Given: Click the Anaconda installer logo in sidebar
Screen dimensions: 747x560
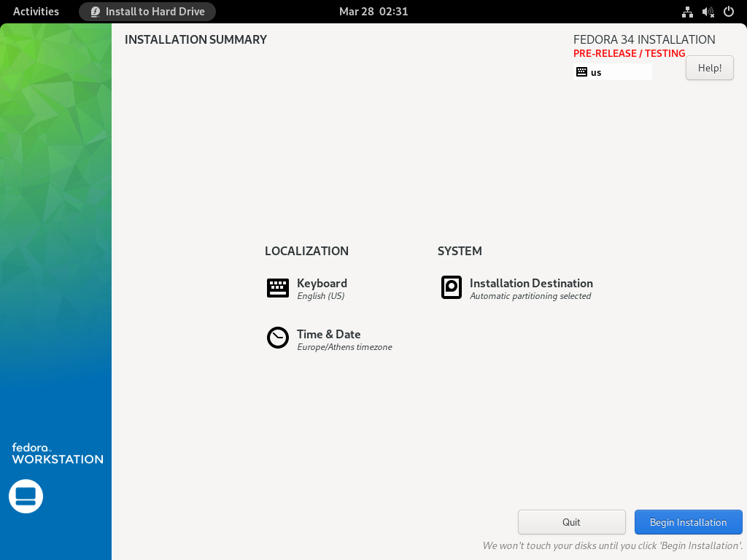Looking at the screenshot, I should tap(26, 496).
